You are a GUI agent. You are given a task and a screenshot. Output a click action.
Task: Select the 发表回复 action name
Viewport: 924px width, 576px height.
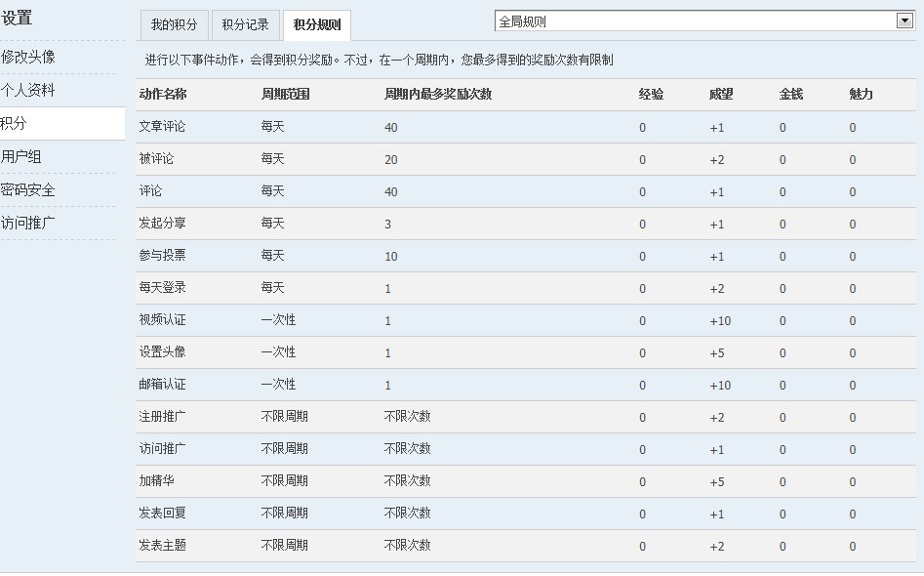pyautogui.click(x=162, y=514)
